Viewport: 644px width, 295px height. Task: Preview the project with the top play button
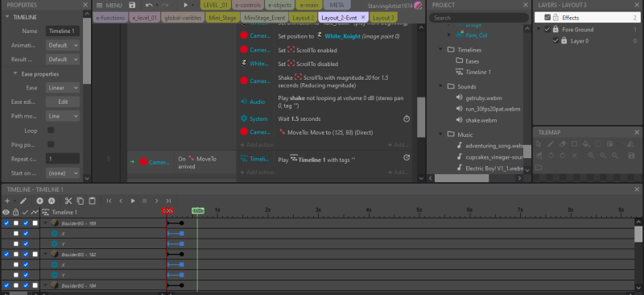point(186,6)
